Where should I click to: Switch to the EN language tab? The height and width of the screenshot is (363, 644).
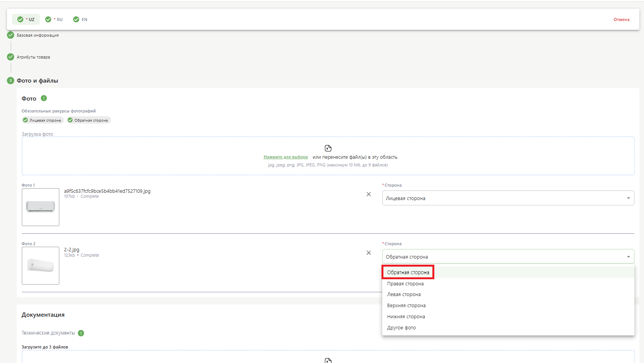80,20
